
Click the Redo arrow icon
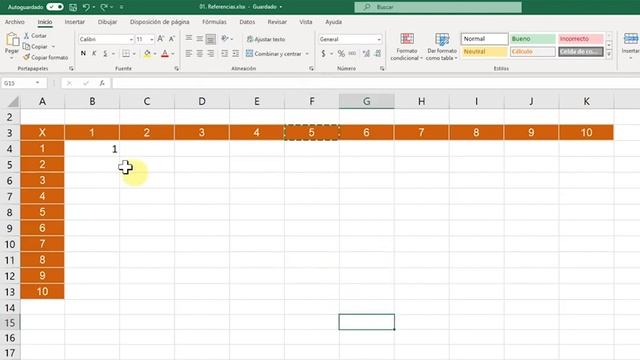[x=104, y=7]
